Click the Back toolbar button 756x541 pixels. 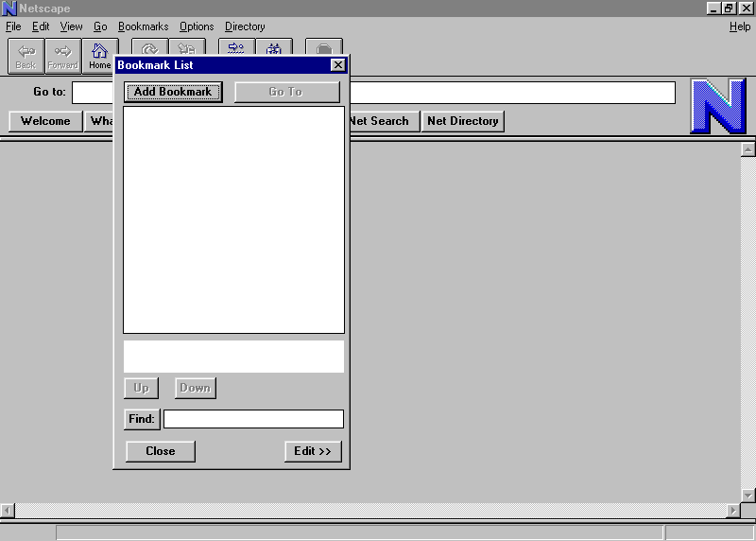point(26,57)
